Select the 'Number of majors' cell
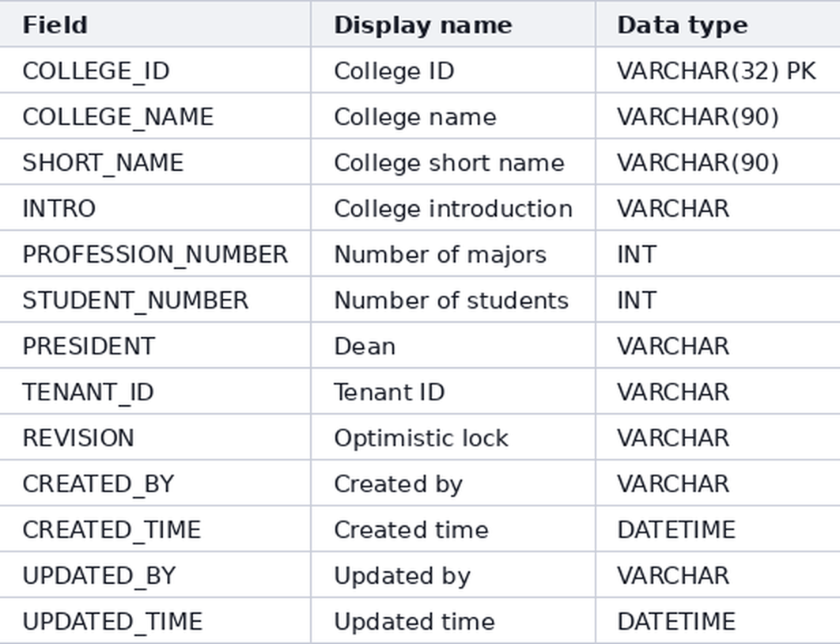Image resolution: width=840 pixels, height=644 pixels. (453, 254)
